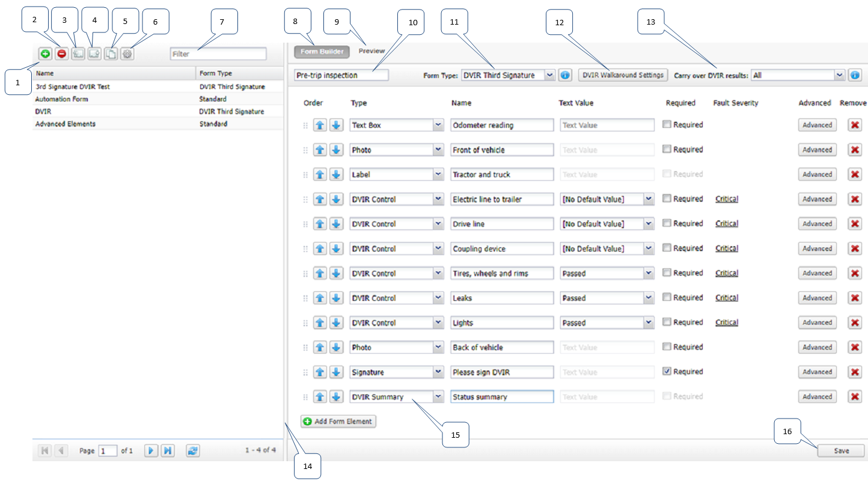868x484 pixels.
Task: Click the info icon beside Form Type
Action: click(x=565, y=75)
